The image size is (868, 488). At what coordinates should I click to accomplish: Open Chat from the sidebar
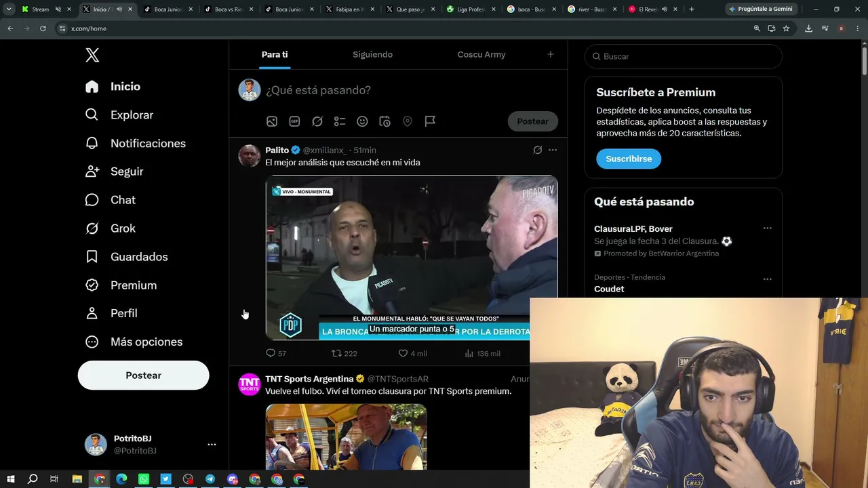(x=110, y=200)
